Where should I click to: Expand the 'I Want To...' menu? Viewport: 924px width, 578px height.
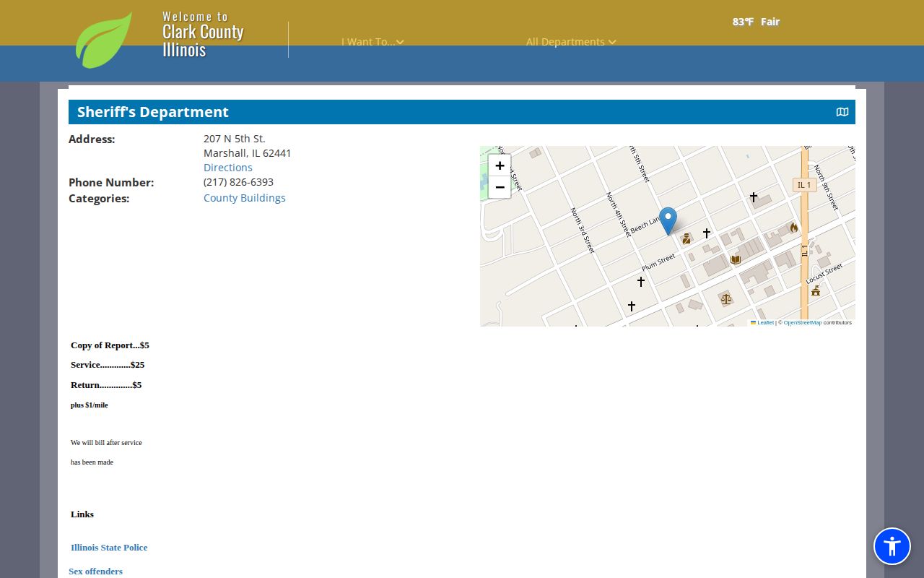372,42
